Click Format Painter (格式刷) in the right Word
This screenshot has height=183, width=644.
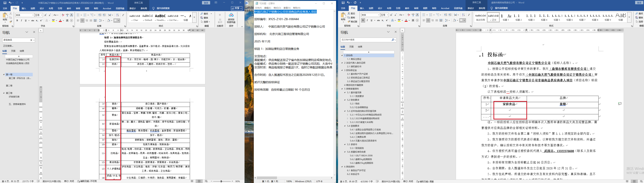[x=352, y=22]
